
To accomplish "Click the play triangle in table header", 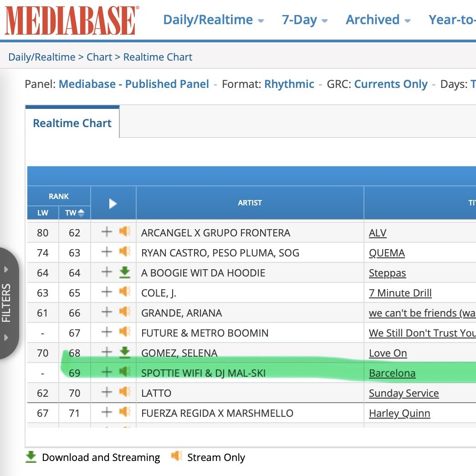I will 113,204.
